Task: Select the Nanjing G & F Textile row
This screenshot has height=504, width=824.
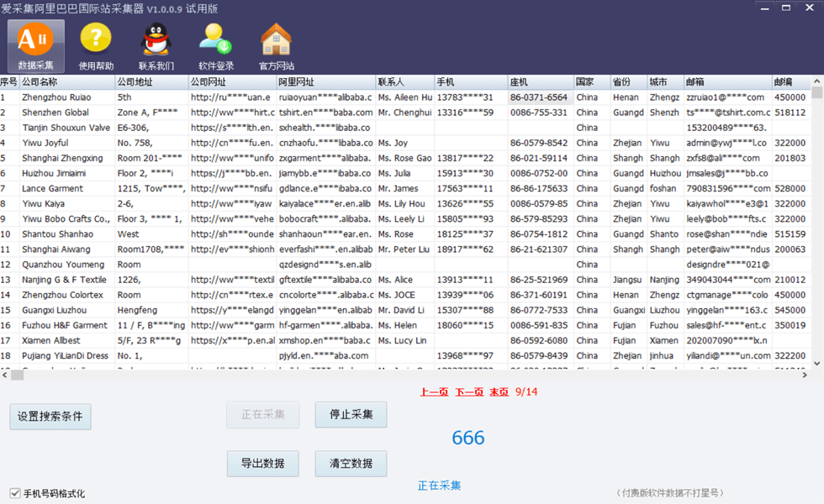Action: tap(405, 280)
